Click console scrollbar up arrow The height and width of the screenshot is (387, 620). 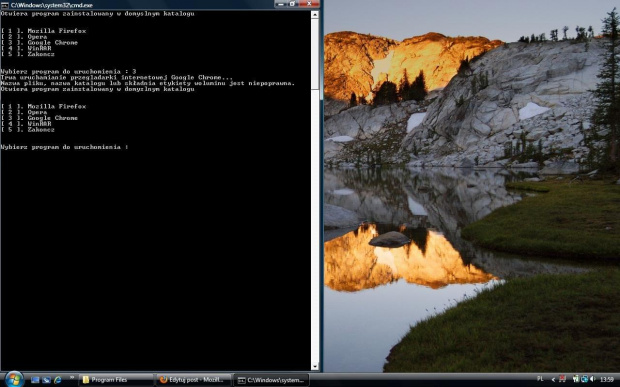[315, 15]
